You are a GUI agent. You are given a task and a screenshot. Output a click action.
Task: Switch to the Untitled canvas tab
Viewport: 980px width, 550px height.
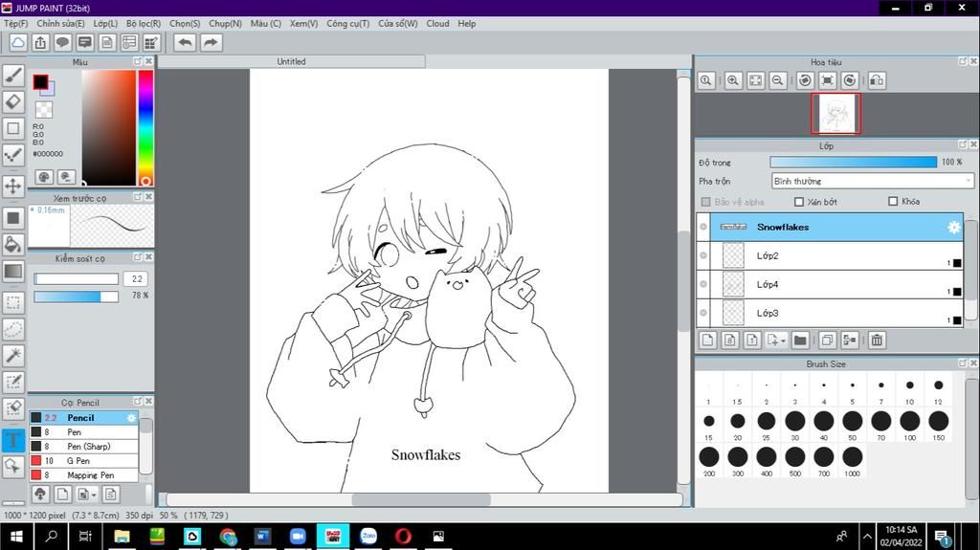[291, 61]
